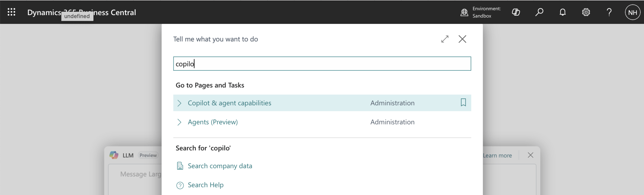Click into the 'copilo' search field
This screenshot has height=195, width=644.
pyautogui.click(x=322, y=64)
